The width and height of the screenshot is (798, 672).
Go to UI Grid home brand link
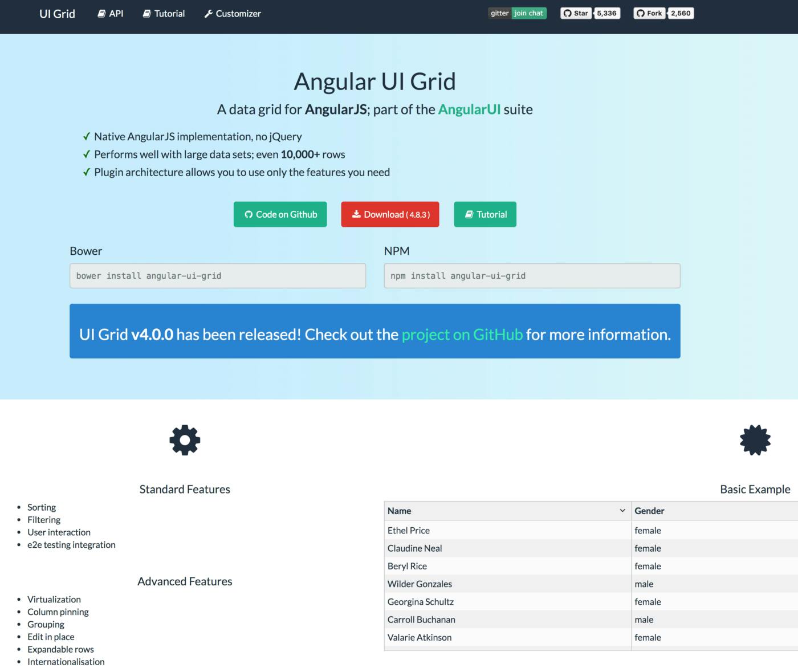[57, 14]
